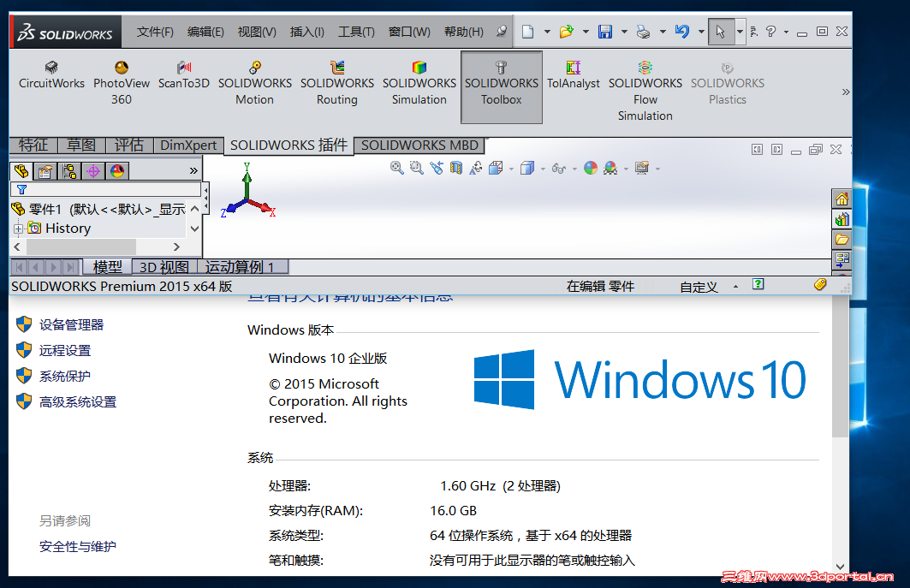Activate SOLIDWORKS Simulation add-in
This screenshot has width=910, height=588.
419,83
